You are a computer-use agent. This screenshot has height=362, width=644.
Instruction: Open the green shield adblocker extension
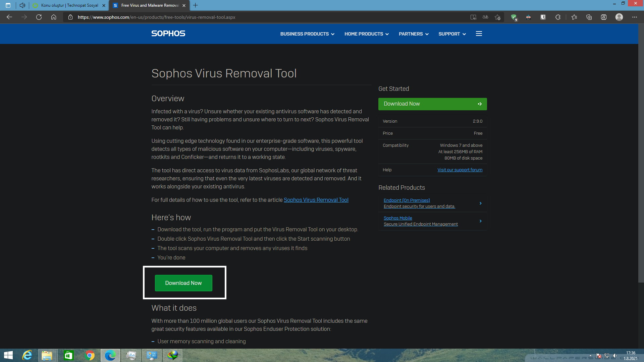click(x=514, y=17)
